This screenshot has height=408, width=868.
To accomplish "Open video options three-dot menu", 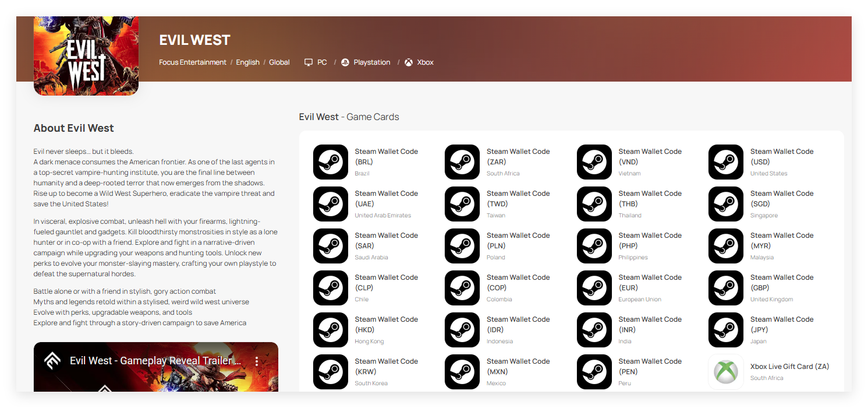I will (257, 361).
